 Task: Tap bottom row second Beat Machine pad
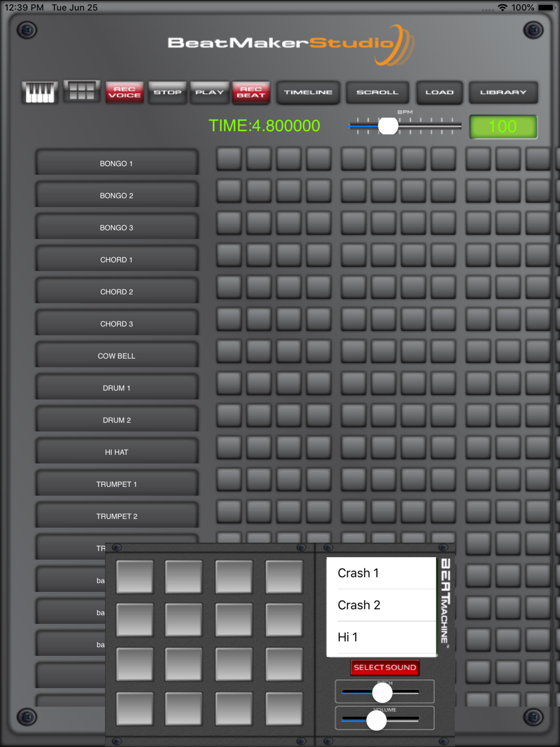tap(184, 708)
